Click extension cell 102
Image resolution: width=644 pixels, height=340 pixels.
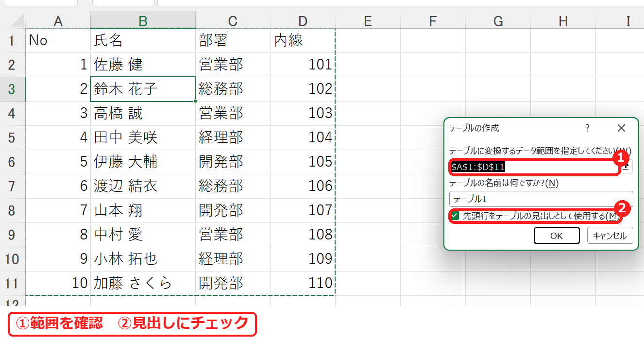tap(303, 89)
